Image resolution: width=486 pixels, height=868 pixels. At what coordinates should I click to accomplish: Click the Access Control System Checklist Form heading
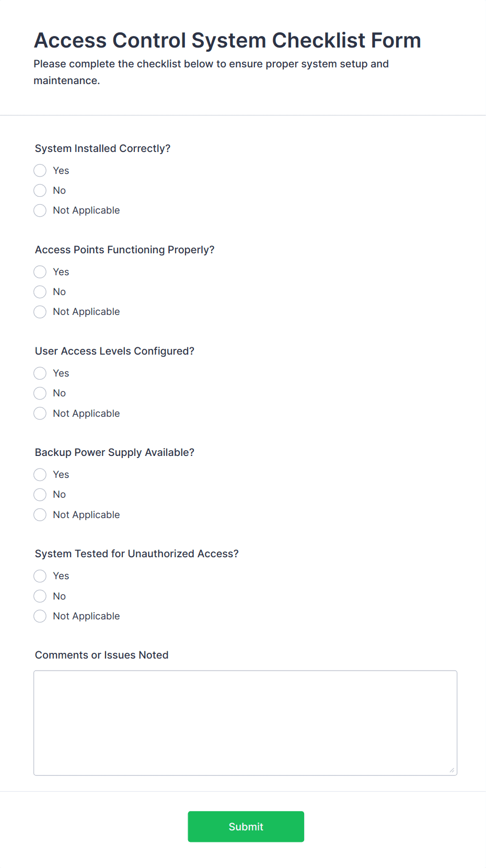227,41
